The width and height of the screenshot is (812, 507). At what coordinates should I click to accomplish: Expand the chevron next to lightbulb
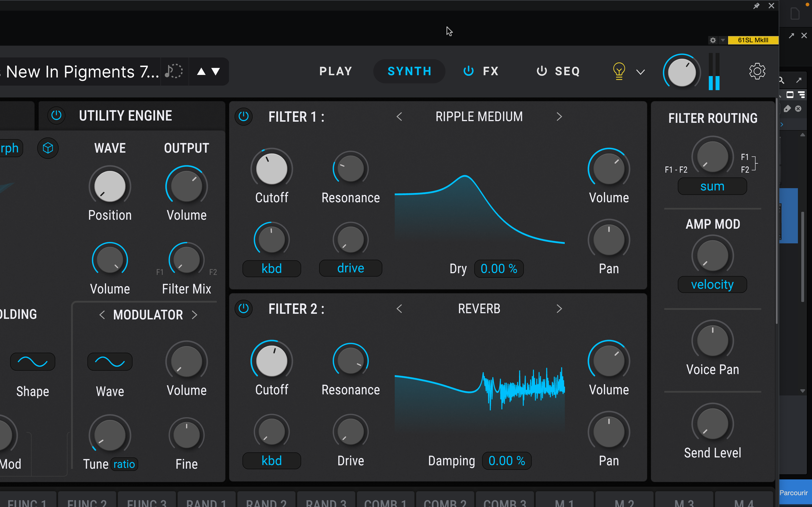[x=641, y=72]
